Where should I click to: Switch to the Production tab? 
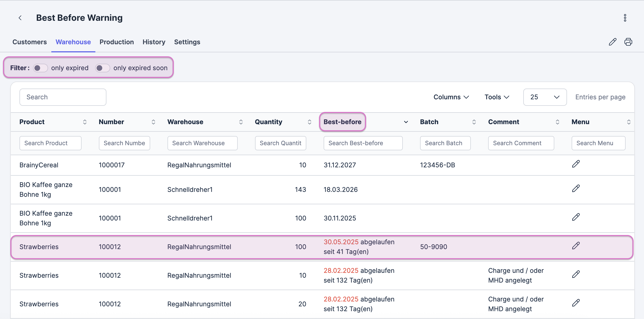tap(117, 42)
